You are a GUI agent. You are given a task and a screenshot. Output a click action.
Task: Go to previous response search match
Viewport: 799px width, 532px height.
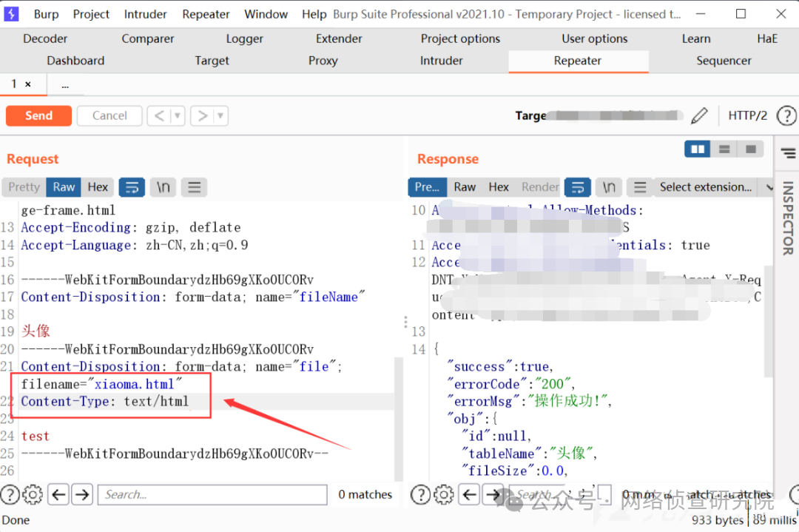pyautogui.click(x=469, y=494)
